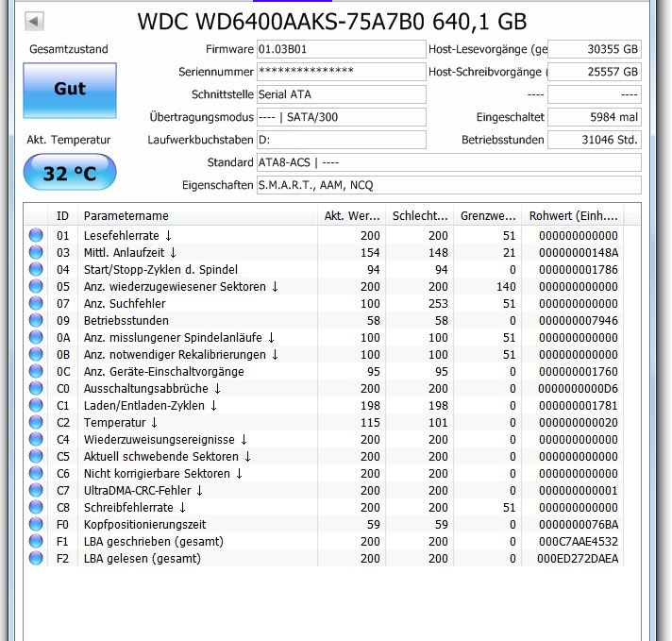The height and width of the screenshot is (641, 672).
Task: Click status icon of C2 Temperatur row
Action: point(36,422)
